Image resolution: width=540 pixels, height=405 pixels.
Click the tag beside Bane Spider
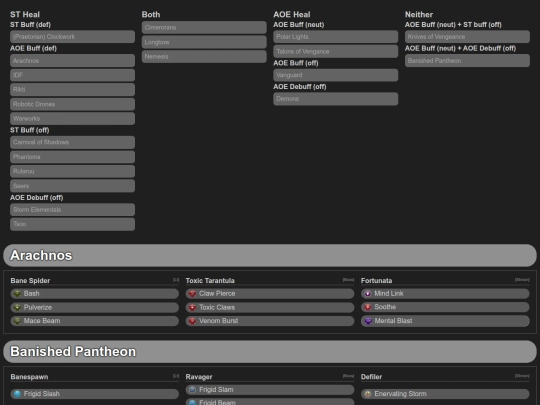click(176, 280)
